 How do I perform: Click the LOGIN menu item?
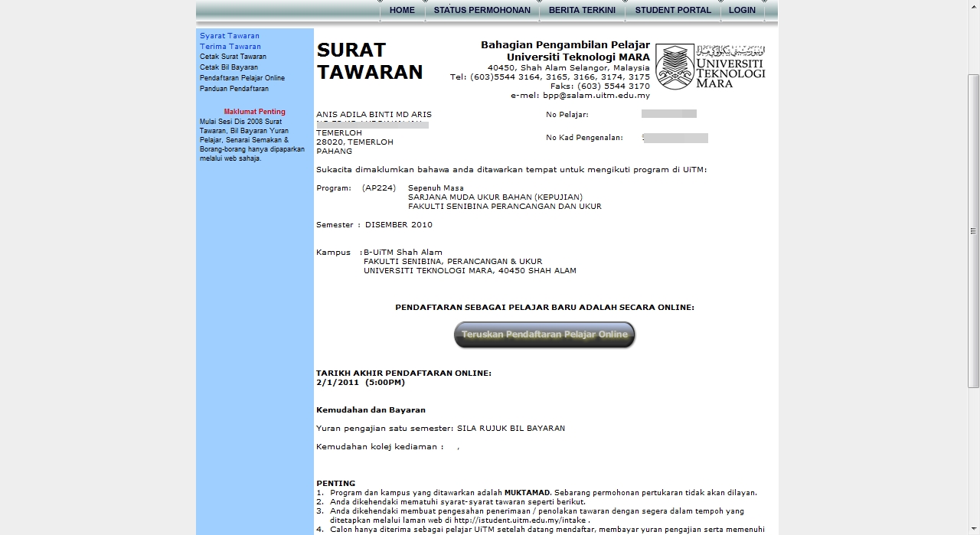click(742, 10)
